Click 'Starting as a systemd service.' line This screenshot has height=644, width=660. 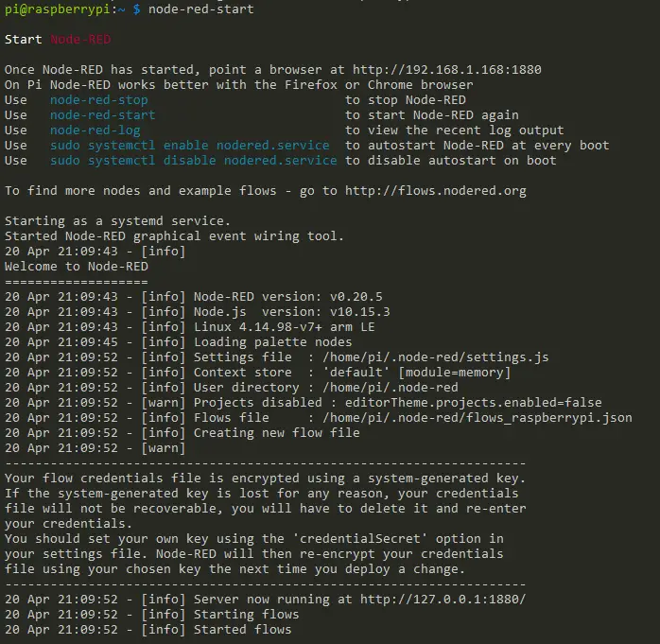[117, 221]
